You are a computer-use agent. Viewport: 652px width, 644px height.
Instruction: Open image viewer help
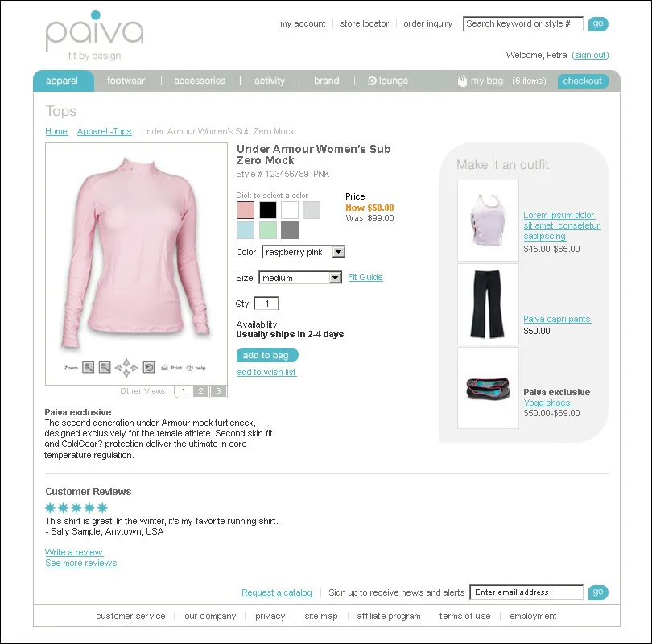(x=196, y=368)
